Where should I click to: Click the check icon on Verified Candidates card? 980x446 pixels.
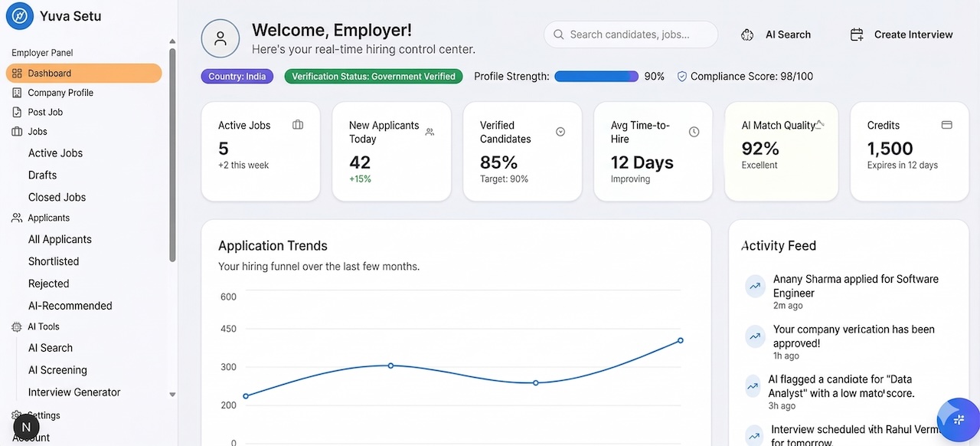(x=560, y=132)
